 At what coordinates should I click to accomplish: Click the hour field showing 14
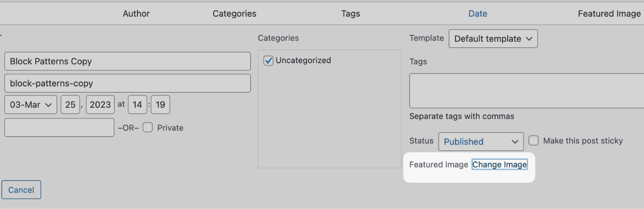click(x=138, y=104)
